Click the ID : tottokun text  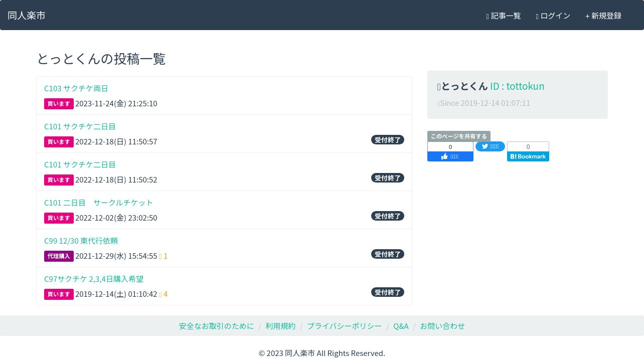tap(517, 86)
